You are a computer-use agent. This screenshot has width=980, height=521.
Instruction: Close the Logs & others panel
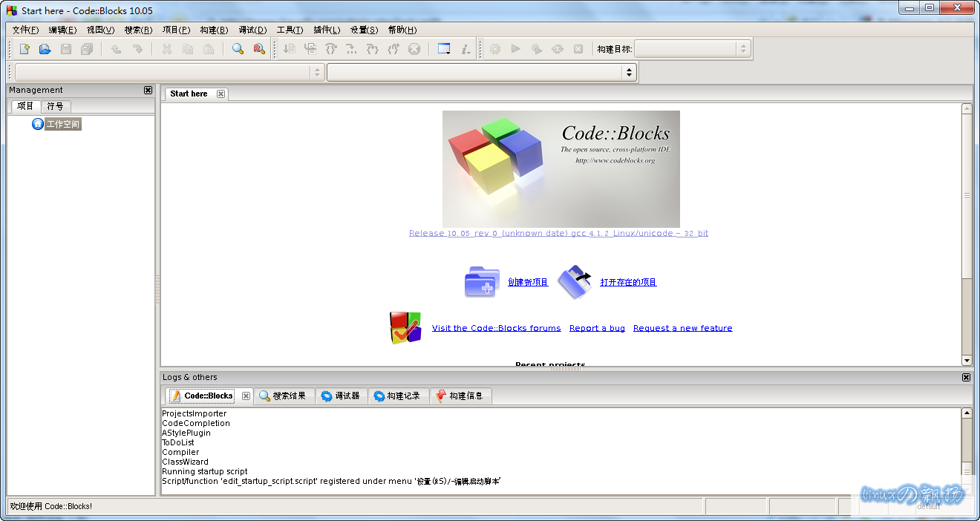[966, 377]
